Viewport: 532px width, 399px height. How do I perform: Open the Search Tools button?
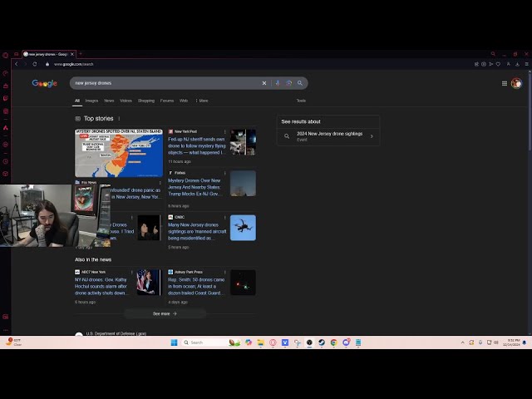[x=301, y=101]
